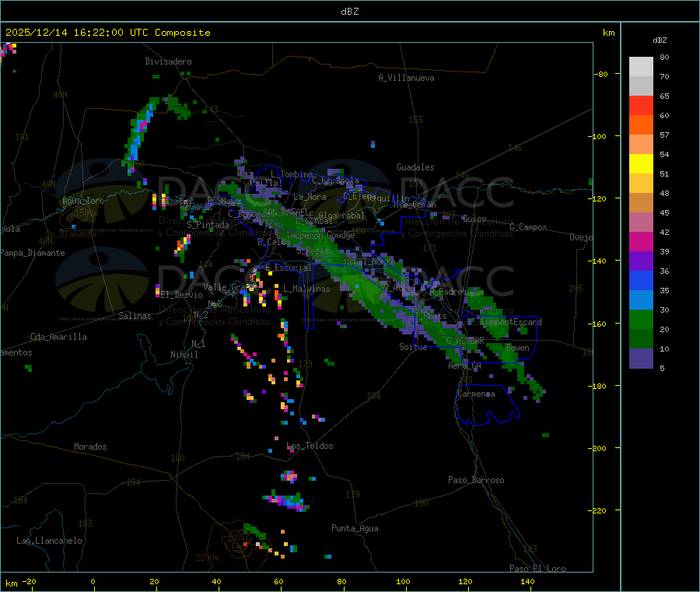Viewport: 700px width, 592px height.
Task: Click the CompantEscard label
Action: (x=511, y=322)
